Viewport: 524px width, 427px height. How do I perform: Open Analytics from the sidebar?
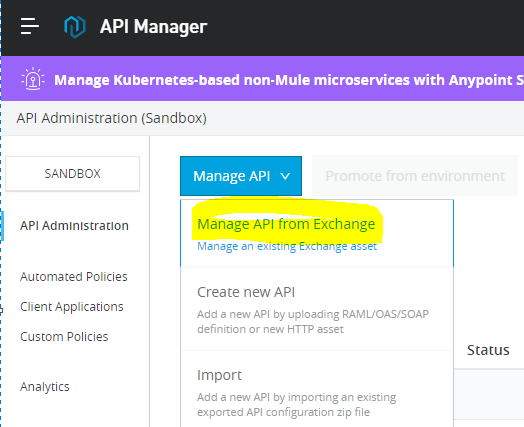coord(45,387)
